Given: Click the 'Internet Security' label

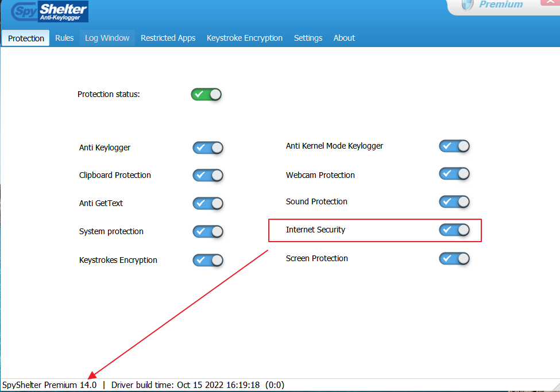Looking at the screenshot, I should 315,230.
